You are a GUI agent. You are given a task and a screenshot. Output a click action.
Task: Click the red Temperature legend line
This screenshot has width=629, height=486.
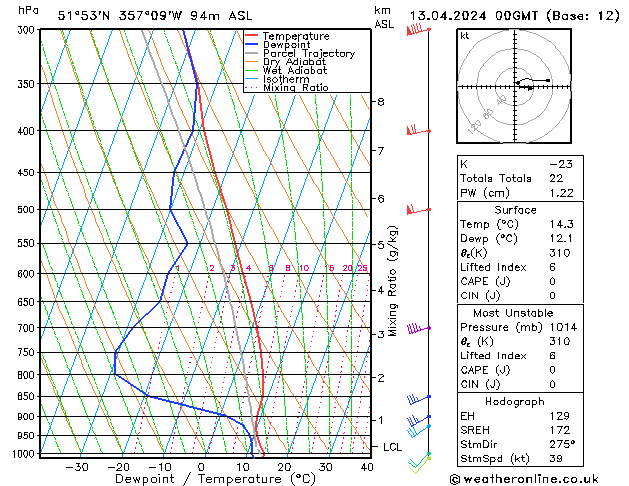coord(252,36)
